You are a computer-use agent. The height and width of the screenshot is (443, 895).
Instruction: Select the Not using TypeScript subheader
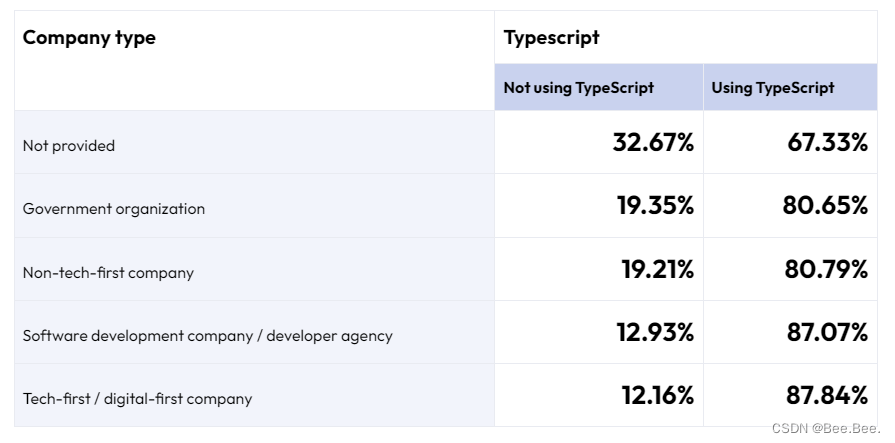(x=578, y=88)
